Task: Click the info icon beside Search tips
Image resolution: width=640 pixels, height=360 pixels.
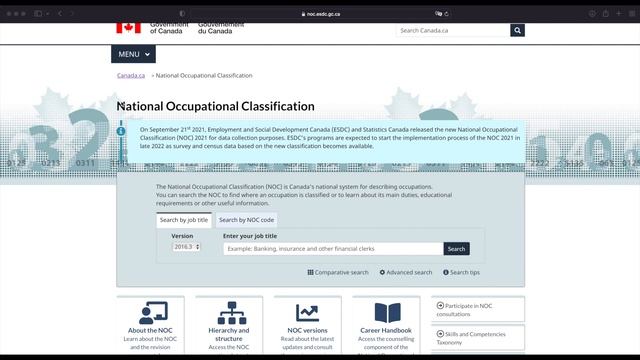Action: pos(446,272)
